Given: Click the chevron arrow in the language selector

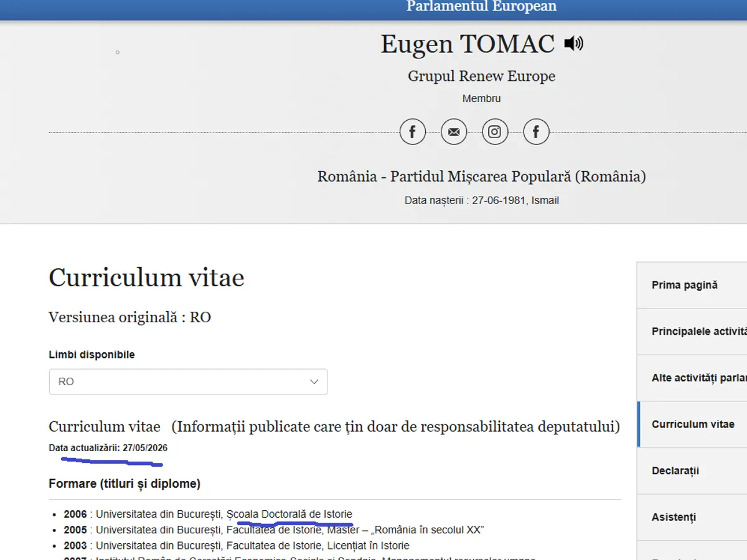Looking at the screenshot, I should coord(314,381).
